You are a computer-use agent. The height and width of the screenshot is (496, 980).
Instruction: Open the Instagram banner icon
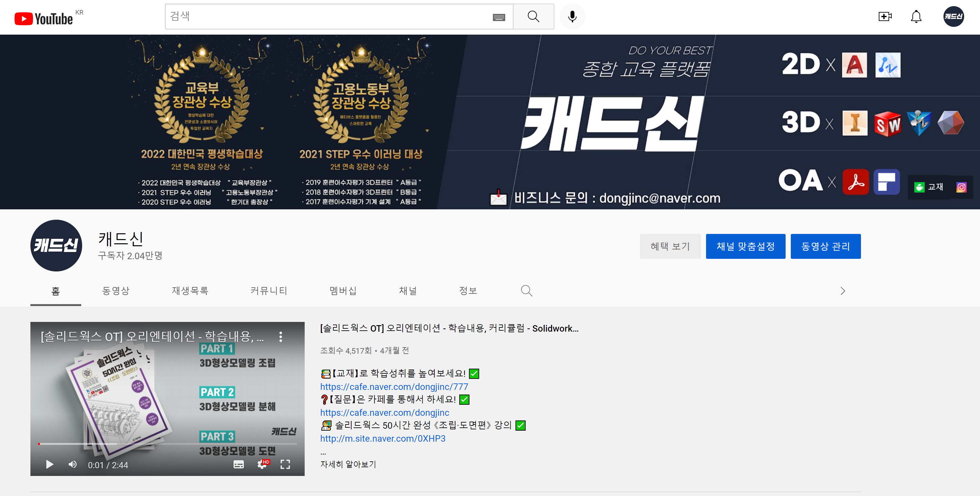(961, 187)
